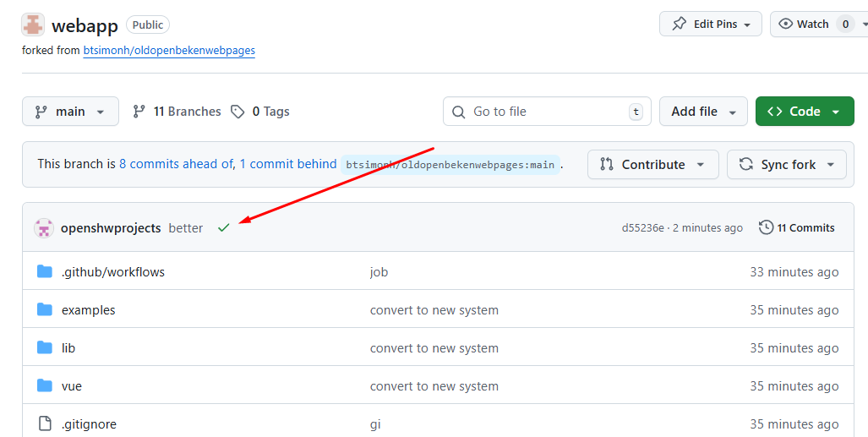
Task: Open the 'job' commit message link
Action: pos(379,272)
